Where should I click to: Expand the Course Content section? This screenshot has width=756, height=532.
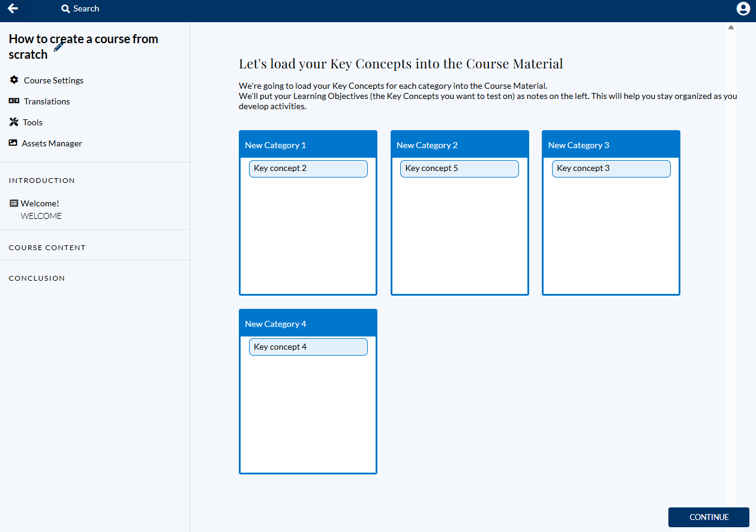pyautogui.click(x=47, y=248)
